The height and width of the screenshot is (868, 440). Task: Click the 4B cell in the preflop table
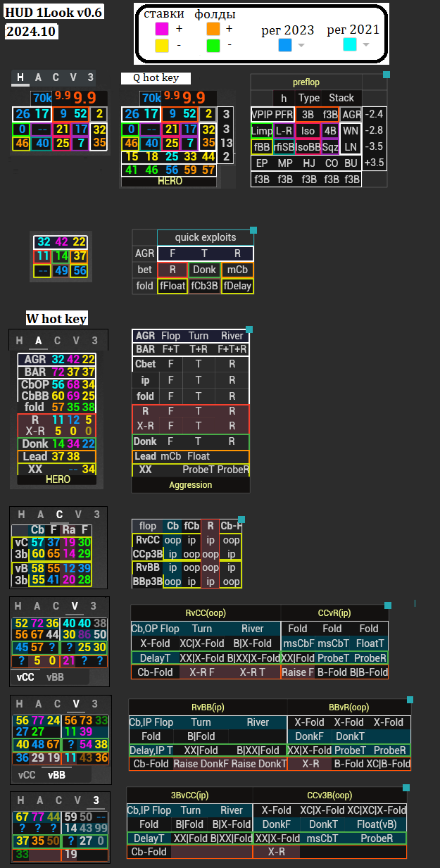(330, 131)
